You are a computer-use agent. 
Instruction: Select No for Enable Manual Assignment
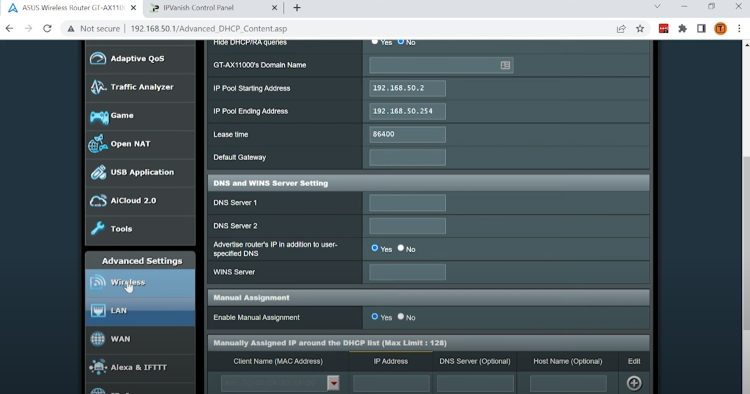[x=401, y=317]
